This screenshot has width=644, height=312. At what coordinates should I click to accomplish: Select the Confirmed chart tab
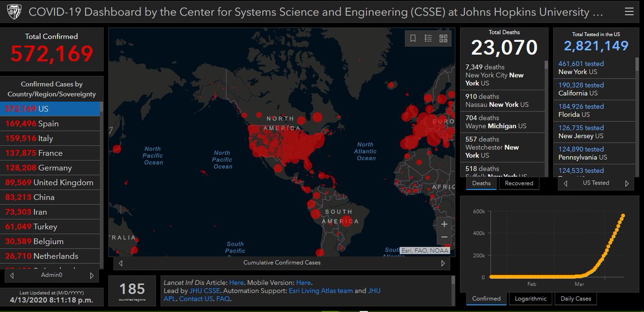pos(486,299)
